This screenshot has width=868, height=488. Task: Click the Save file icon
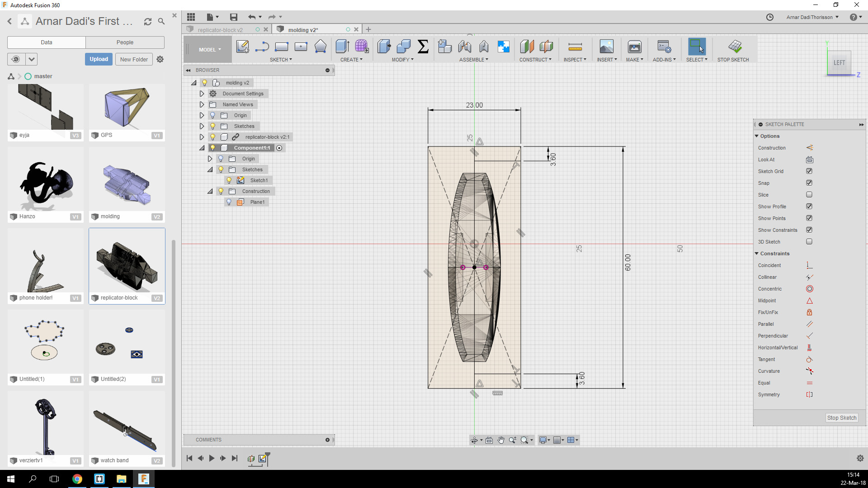click(234, 17)
